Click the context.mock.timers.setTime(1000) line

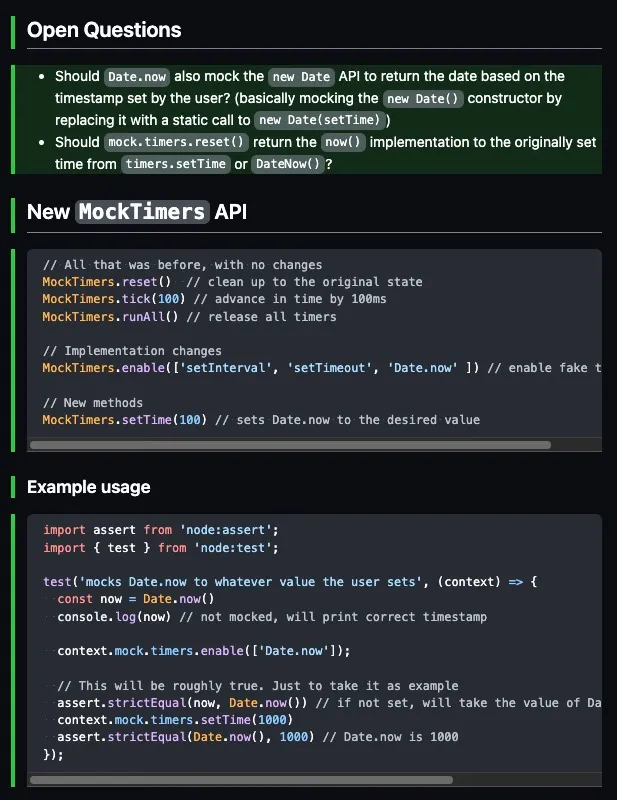[x=175, y=719]
